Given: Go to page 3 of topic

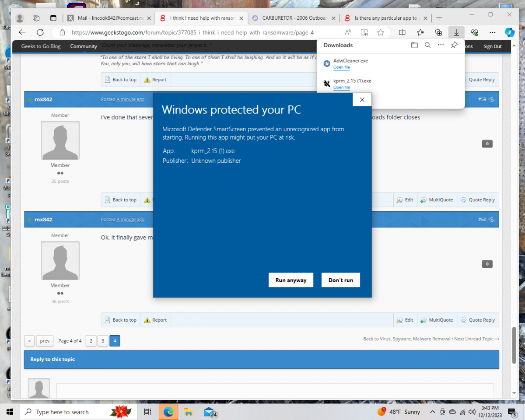Looking at the screenshot, I should click(103, 341).
